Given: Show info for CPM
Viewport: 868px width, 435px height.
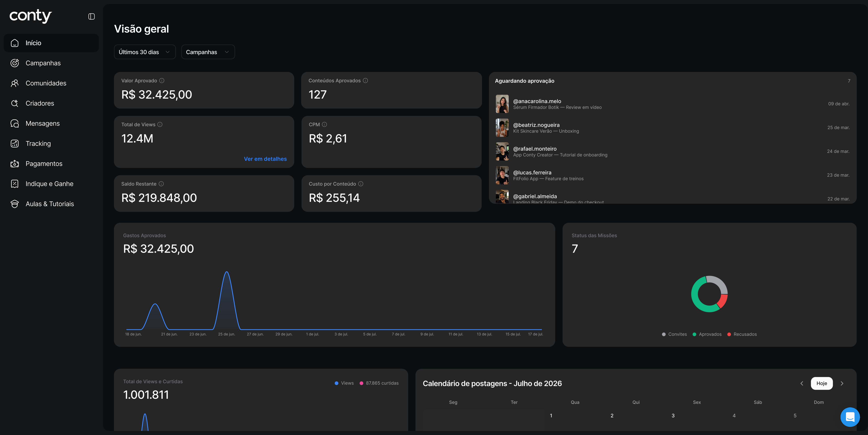Looking at the screenshot, I should (325, 124).
